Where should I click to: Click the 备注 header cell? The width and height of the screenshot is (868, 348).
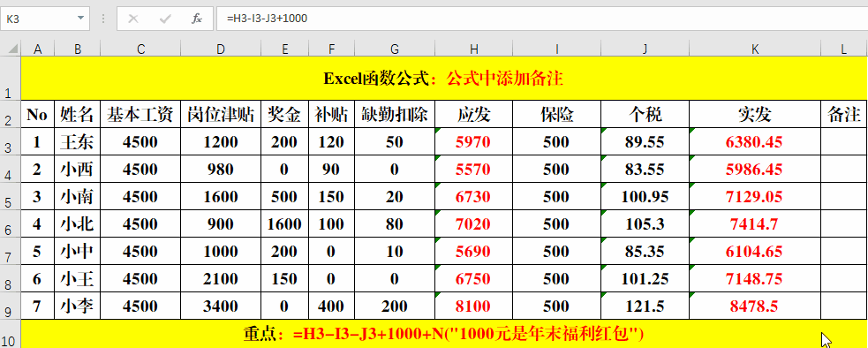point(844,114)
